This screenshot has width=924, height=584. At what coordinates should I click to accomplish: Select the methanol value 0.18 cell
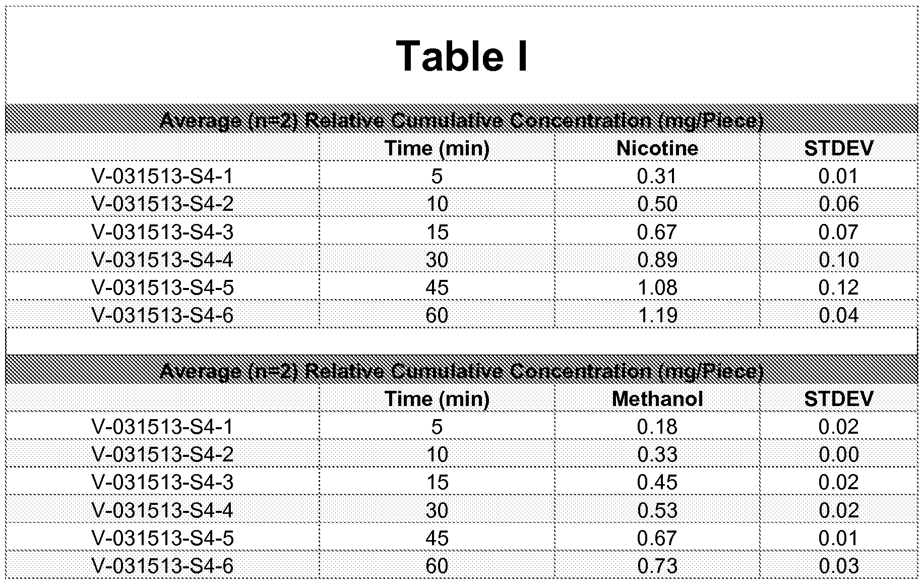pos(657,427)
